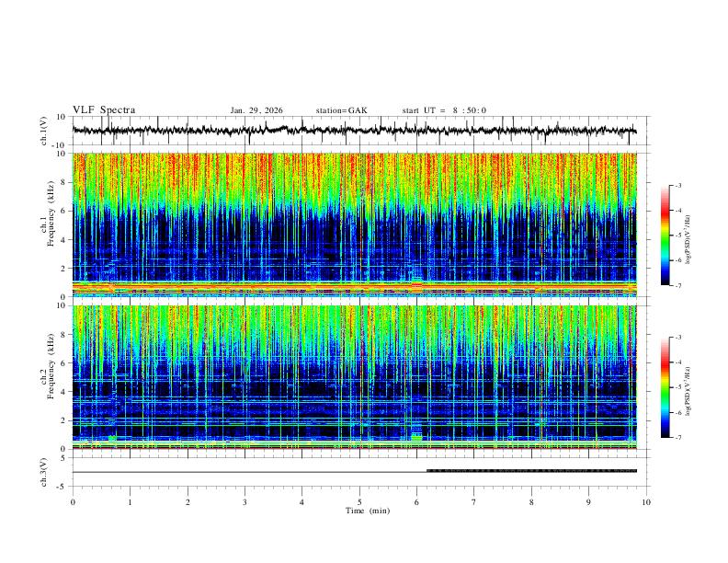The height and width of the screenshot is (563, 728).
Task: Click inside the ch.2 spectrogram panel
Action: pyautogui.click(x=354, y=377)
